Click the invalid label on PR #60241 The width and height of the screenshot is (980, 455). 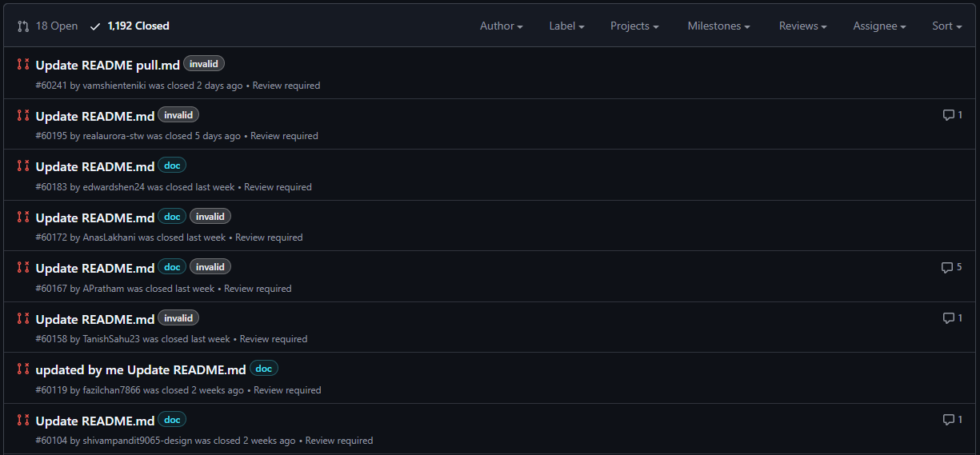pyautogui.click(x=204, y=64)
